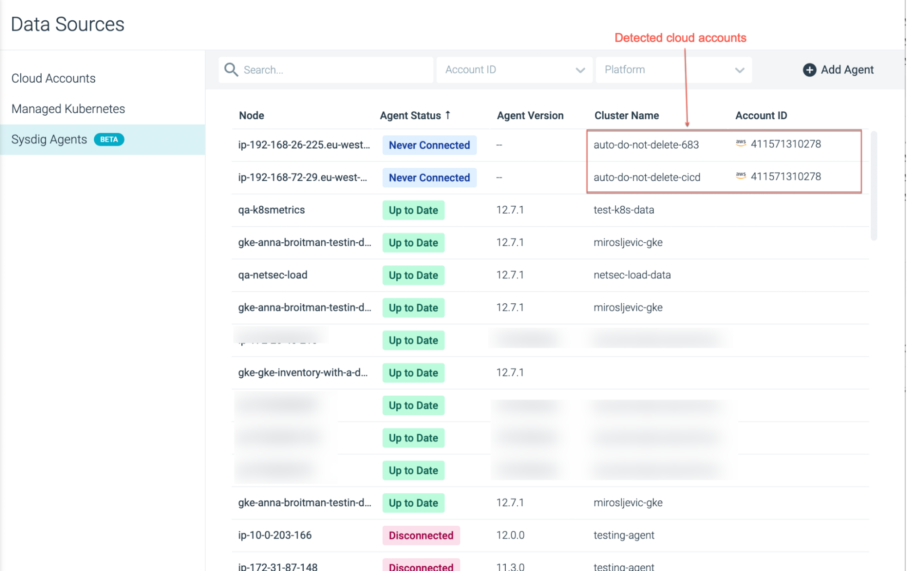The height and width of the screenshot is (571, 924).
Task: Click the search magnifier icon
Action: click(x=231, y=70)
